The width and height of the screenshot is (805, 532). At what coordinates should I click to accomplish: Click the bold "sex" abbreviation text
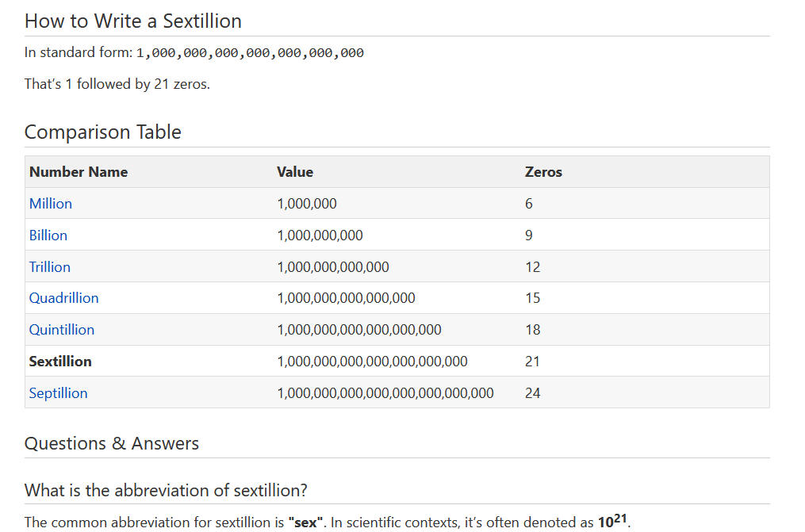pyautogui.click(x=306, y=522)
